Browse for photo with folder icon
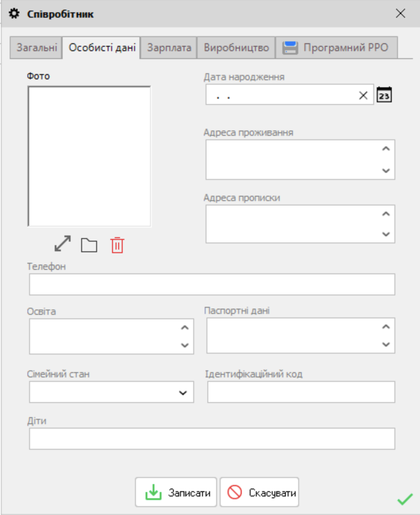 point(89,245)
